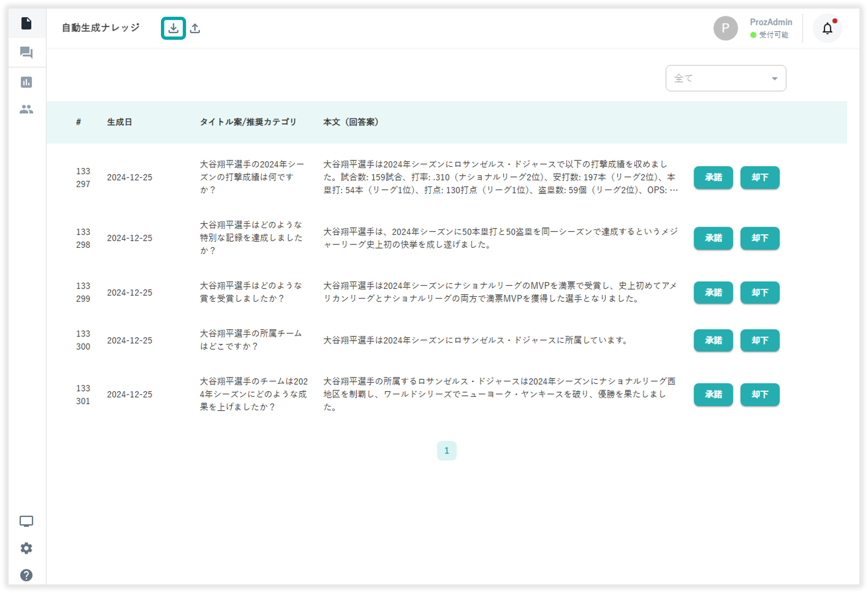Click title about チームは2024年シーズンにどのような成果
868x593 pixels.
[254, 394]
